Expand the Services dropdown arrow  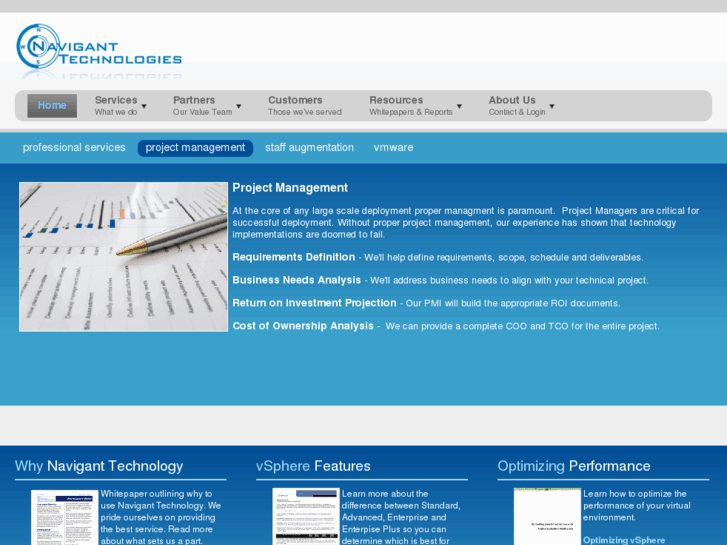point(144,106)
